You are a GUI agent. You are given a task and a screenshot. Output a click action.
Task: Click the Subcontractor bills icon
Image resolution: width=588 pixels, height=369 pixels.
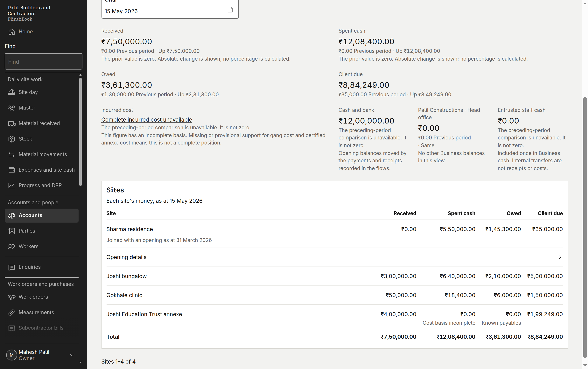(11, 328)
